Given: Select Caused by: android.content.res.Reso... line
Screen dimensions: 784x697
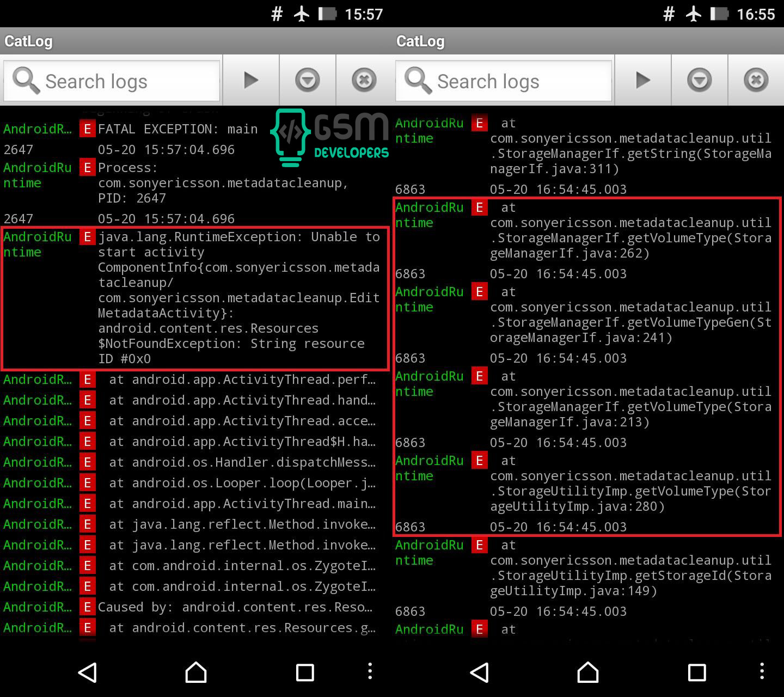Looking at the screenshot, I should [x=196, y=607].
